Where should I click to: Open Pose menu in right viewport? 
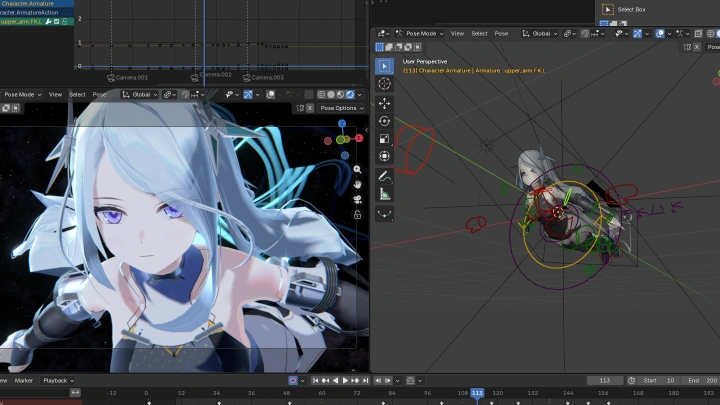[501, 34]
